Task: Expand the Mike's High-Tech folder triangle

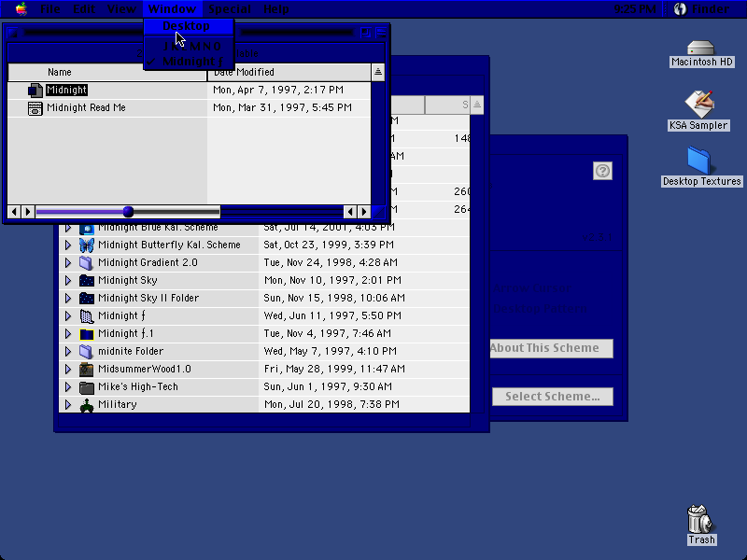Action: click(68, 387)
